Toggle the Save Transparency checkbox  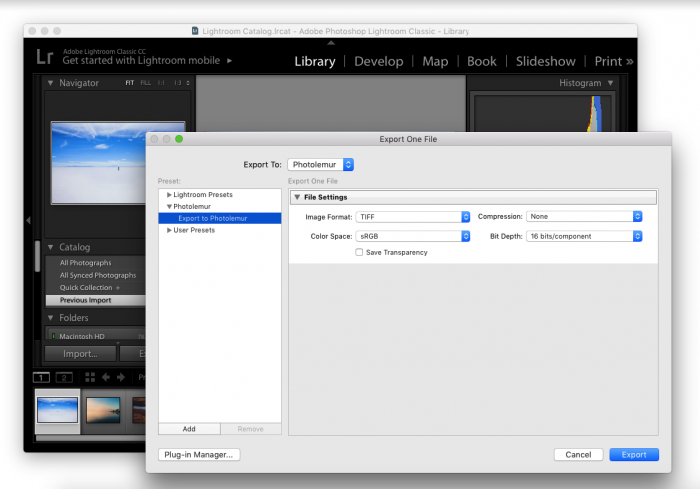coord(359,252)
